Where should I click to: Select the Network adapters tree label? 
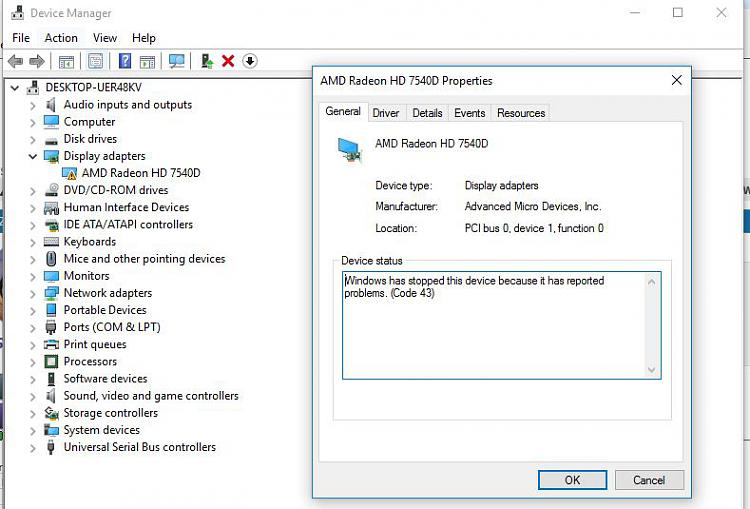click(x=108, y=293)
